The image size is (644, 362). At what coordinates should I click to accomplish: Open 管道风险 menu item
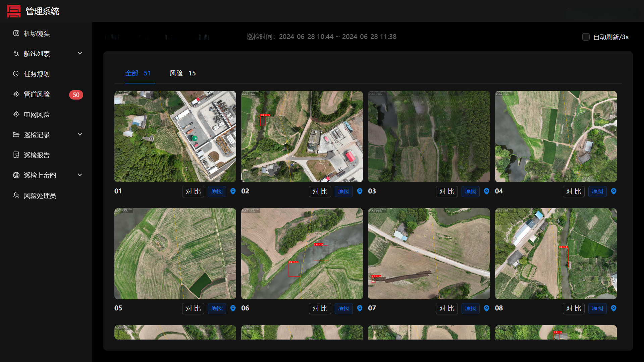(x=46, y=95)
